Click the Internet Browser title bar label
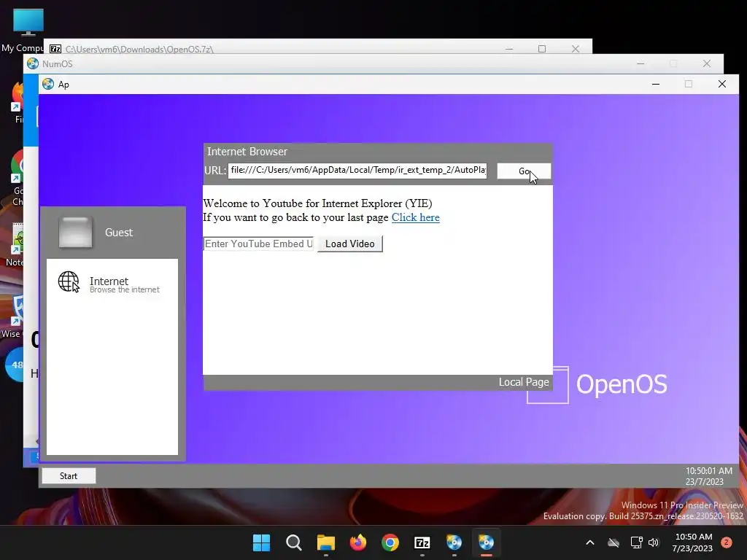Viewport: 747px width, 560px height. [x=247, y=152]
